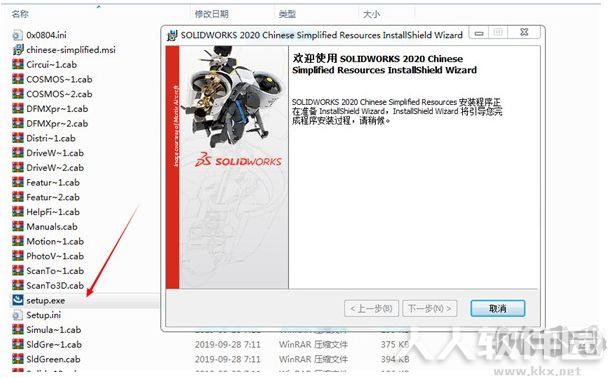Click the DFMXpr~2.cab archive icon
The image size is (608, 378).
[17, 123]
